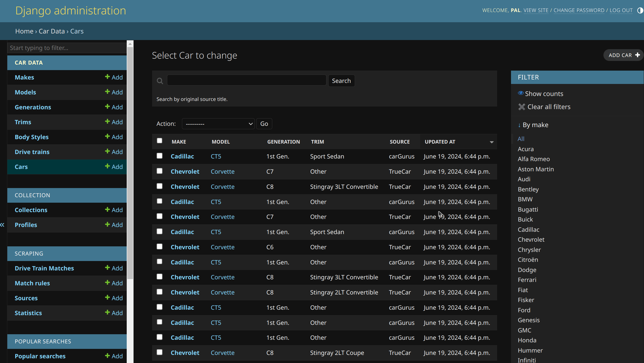Viewport: 644px width, 363px height.
Task: Check the Stingray 2LT Convertible row
Action: click(159, 292)
